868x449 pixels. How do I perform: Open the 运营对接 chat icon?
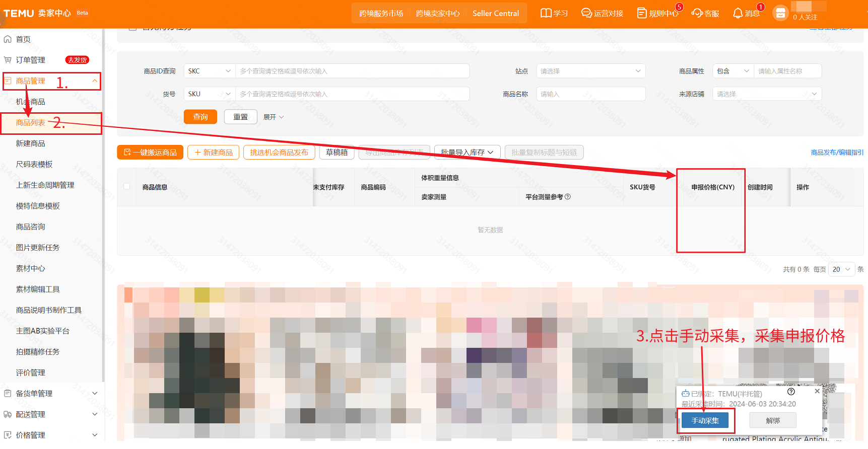pyautogui.click(x=586, y=13)
